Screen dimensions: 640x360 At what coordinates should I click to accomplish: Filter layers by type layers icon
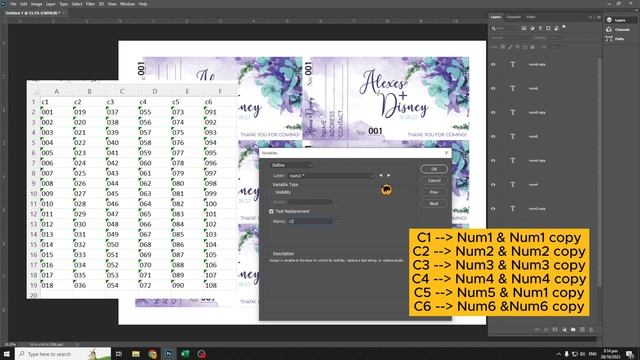click(x=540, y=28)
